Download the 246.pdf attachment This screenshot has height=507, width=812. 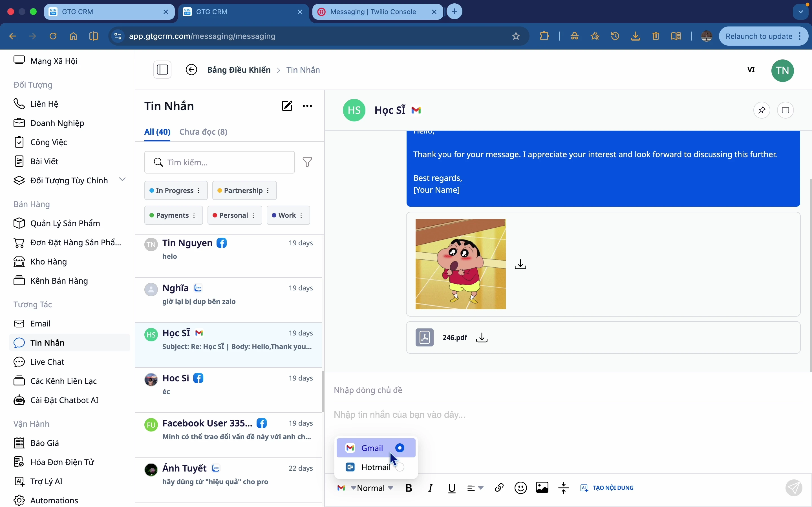482,337
